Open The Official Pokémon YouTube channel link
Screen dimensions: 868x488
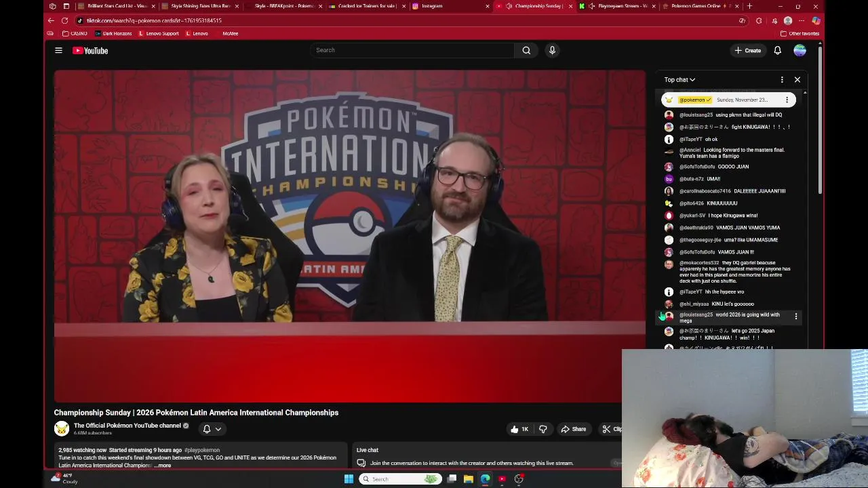(x=127, y=426)
